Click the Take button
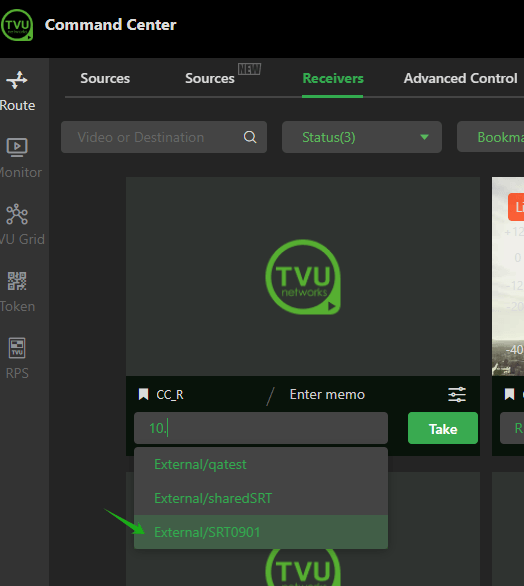 (443, 428)
